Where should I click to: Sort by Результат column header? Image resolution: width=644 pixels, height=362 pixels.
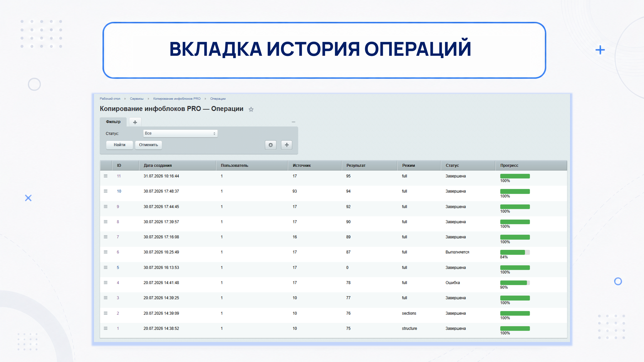pyautogui.click(x=370, y=166)
